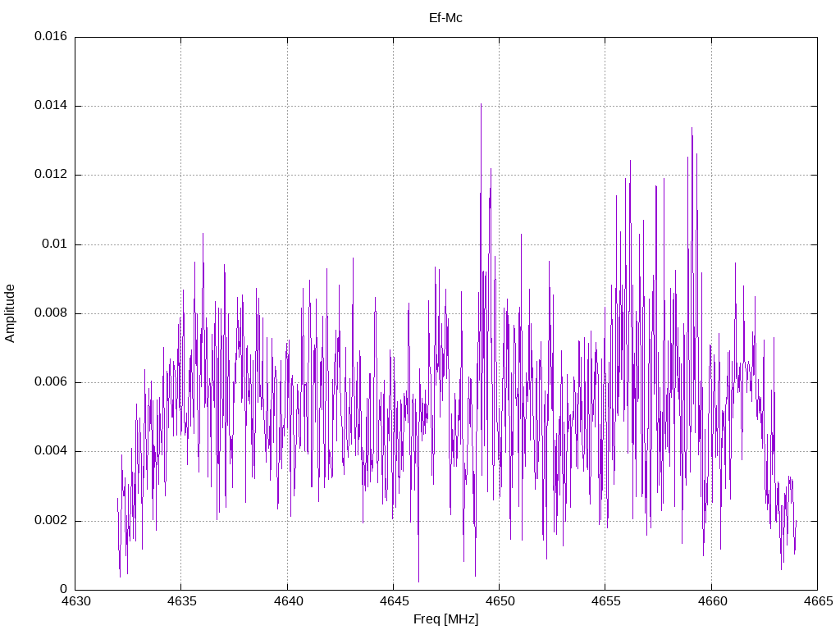Click the Amplitude y-axis label
Image resolution: width=840 pixels, height=630 pixels.
10,313
